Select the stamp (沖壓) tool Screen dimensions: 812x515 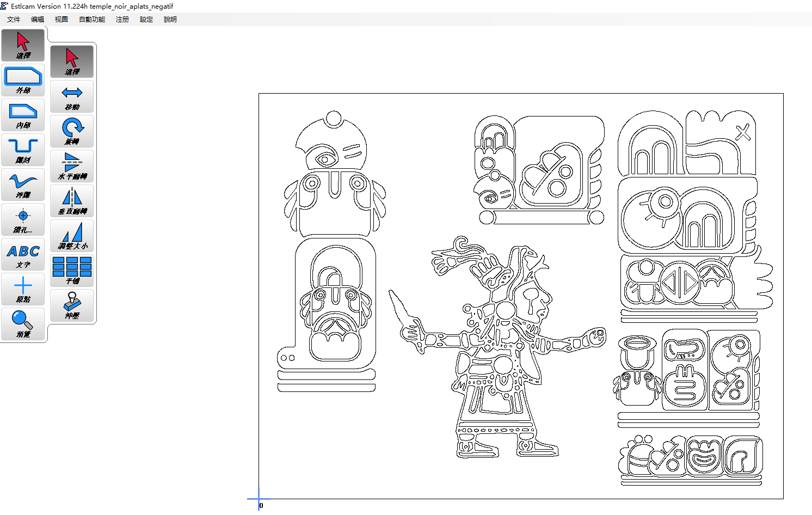[72, 305]
